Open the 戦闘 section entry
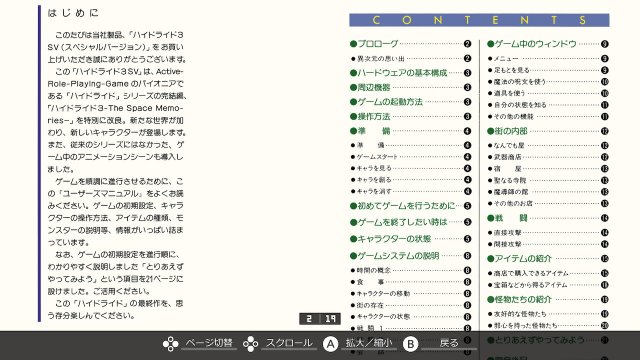 pyautogui.click(x=548, y=218)
